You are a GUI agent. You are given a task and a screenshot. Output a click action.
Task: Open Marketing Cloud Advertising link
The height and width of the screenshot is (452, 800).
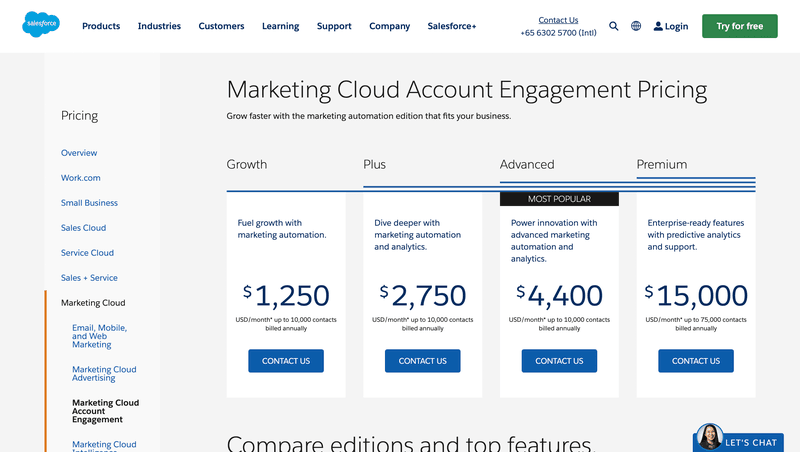[x=104, y=373]
